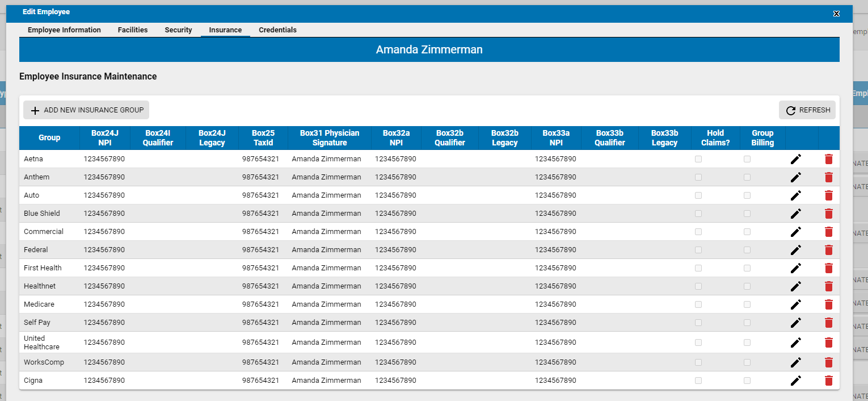Screen dimensions: 868x401
Task: Edit the Self Pay insurance group
Action: 795,323
